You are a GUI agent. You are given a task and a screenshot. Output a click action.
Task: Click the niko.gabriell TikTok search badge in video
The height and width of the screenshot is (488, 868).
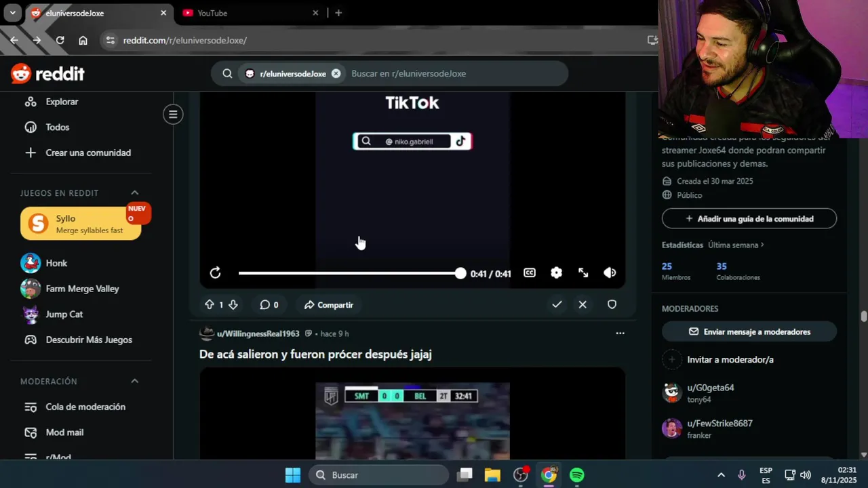click(412, 141)
